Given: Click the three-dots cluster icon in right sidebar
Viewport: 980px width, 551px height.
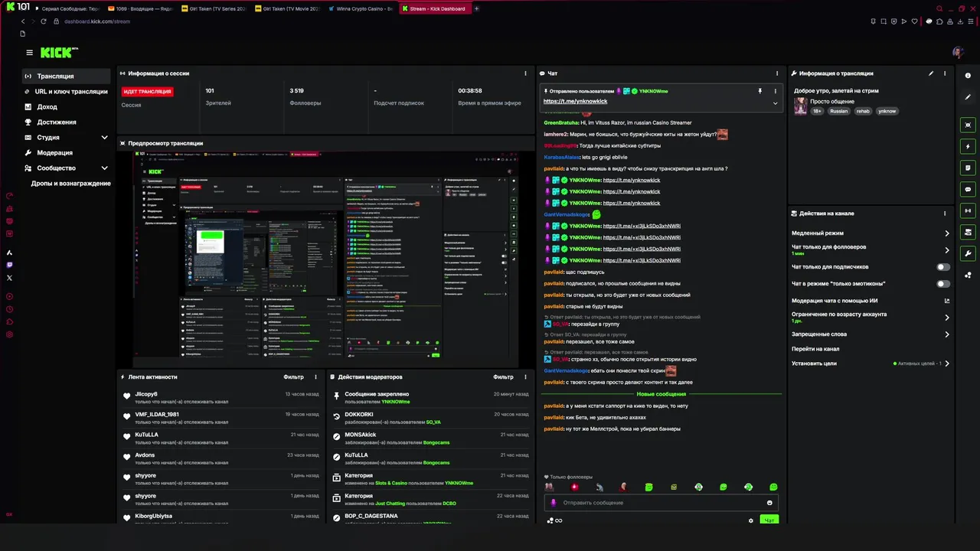Looking at the screenshot, I should click(968, 275).
